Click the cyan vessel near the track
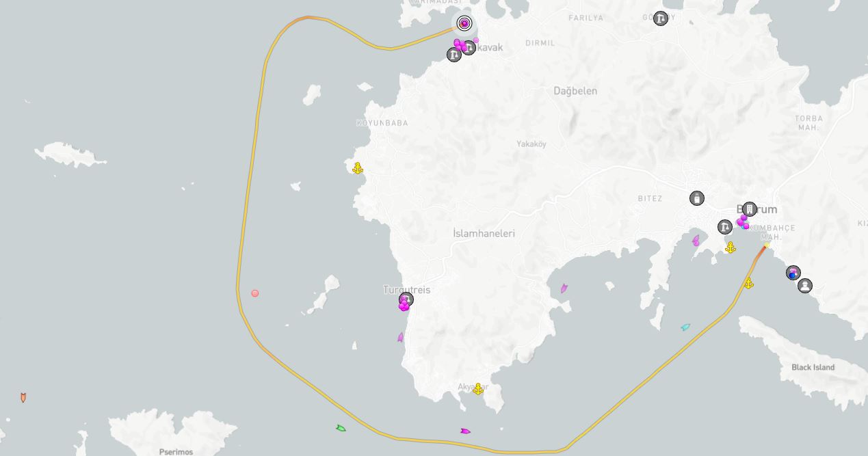Viewport: 868px width, 456px height. pos(685,327)
